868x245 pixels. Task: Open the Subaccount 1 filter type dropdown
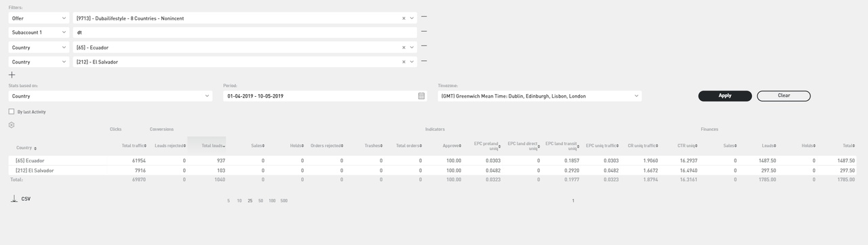(39, 32)
